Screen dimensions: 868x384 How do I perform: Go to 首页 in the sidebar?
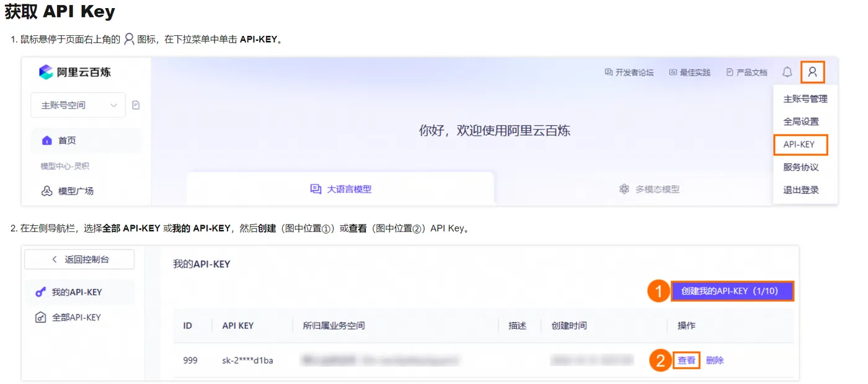(86, 141)
